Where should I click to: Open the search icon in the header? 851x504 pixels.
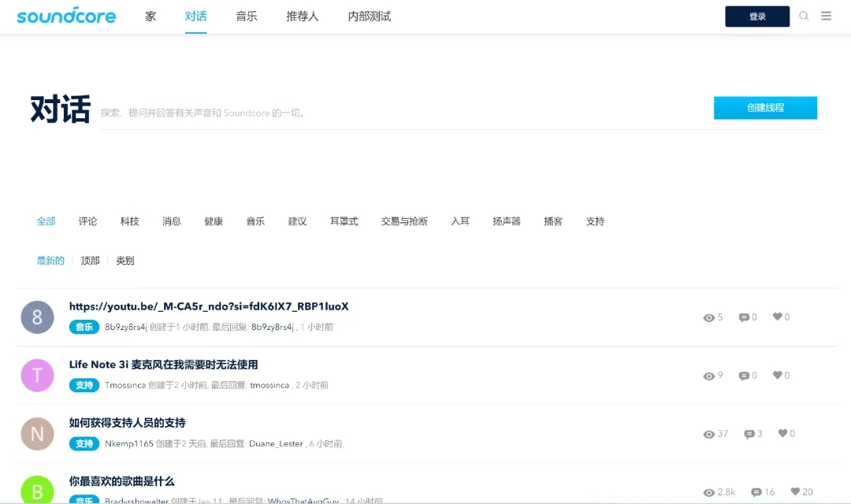(x=804, y=16)
